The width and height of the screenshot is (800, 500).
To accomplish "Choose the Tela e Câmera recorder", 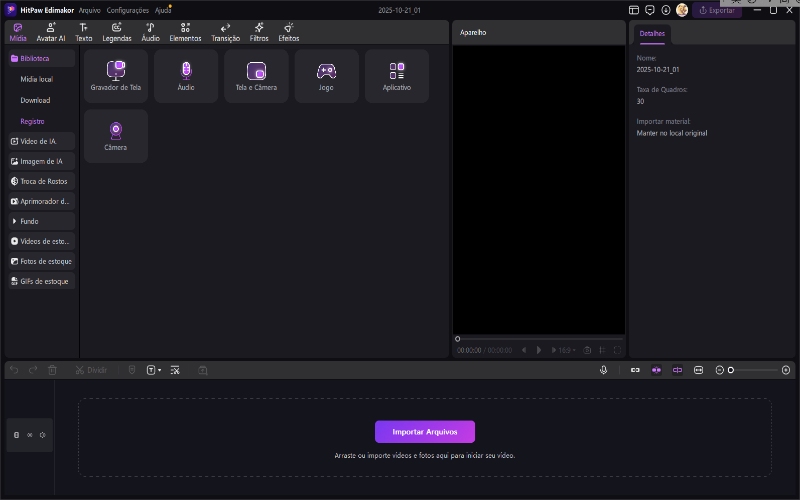I will click(256, 75).
